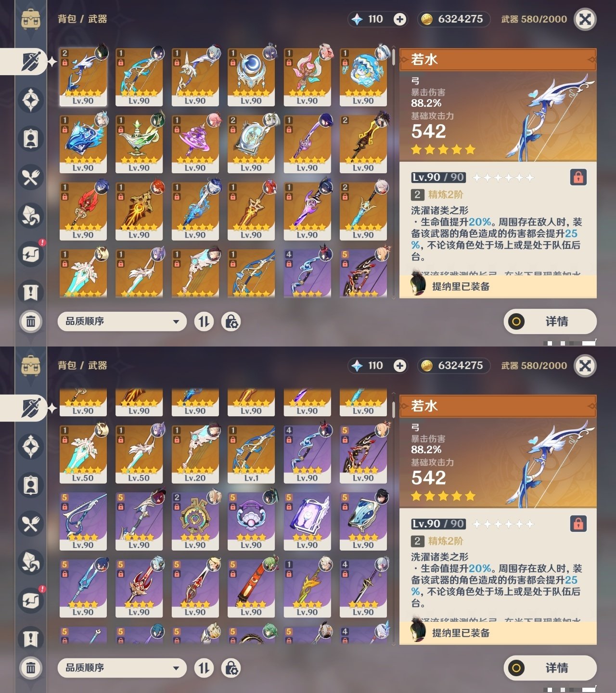Expand the 品质顺序 sort dropdown in upper panel

(122, 321)
